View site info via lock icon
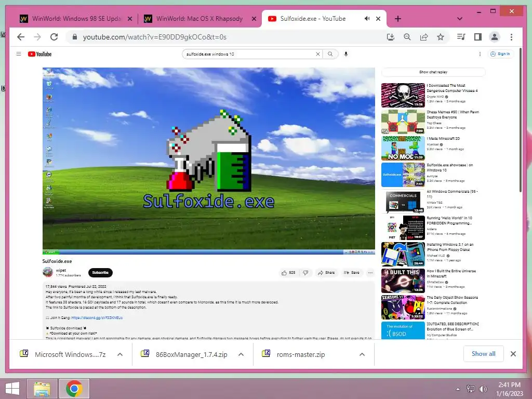Image resolution: width=532 pixels, height=399 pixels. (75, 37)
